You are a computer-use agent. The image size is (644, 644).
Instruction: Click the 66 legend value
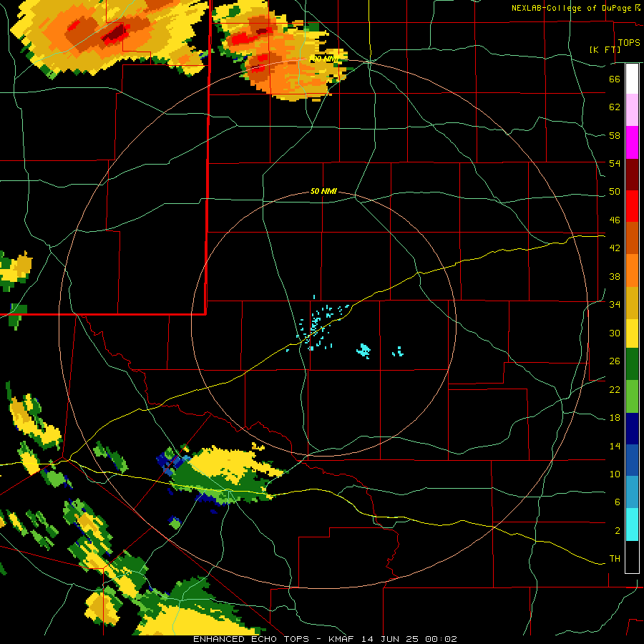tap(615, 79)
